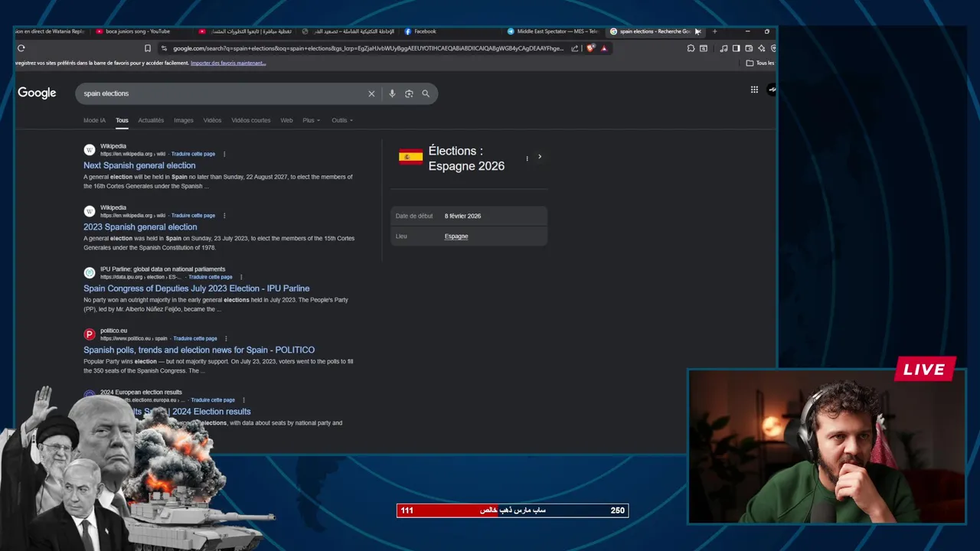Select the Tous results tab
Image resolution: width=980 pixels, height=551 pixels.
click(122, 120)
